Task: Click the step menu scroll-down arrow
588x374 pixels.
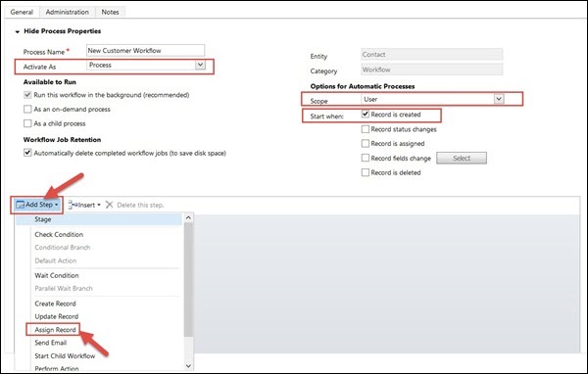Action: 188,366
